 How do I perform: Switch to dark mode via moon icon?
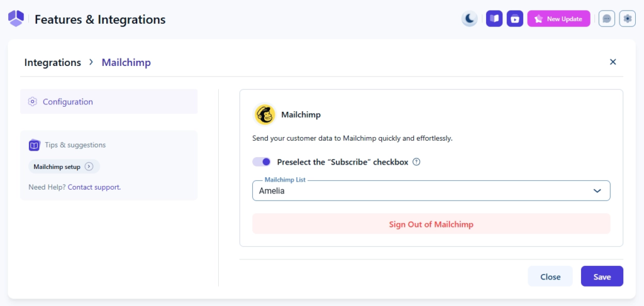point(470,19)
